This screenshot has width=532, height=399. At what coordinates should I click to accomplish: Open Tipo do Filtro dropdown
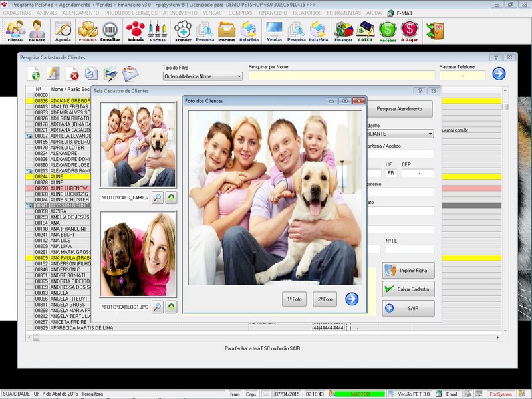[203, 76]
